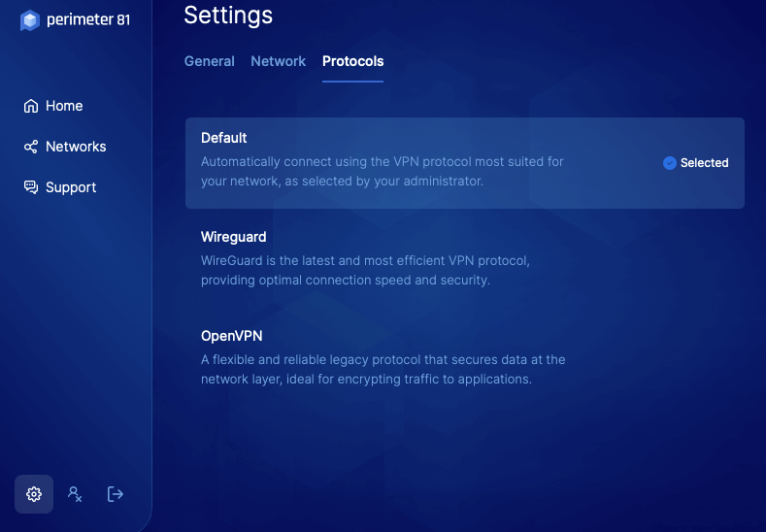The height and width of the screenshot is (532, 766).
Task: Select the Protocols tab
Action: [x=352, y=61]
